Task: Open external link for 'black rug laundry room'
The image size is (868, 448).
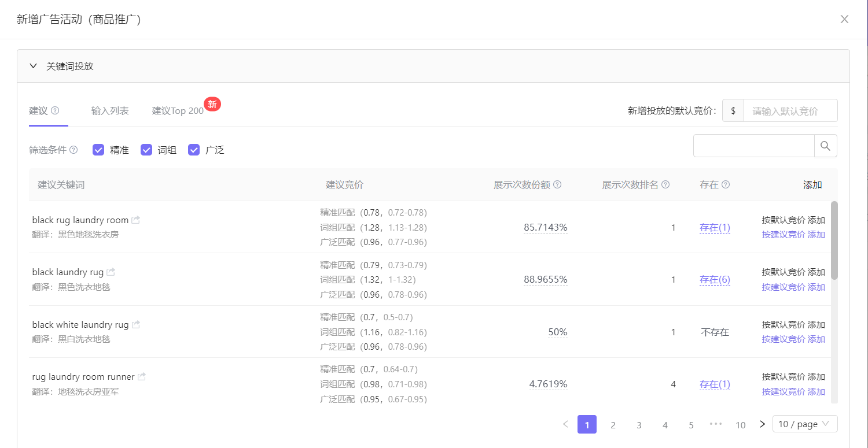Action: pos(136,220)
